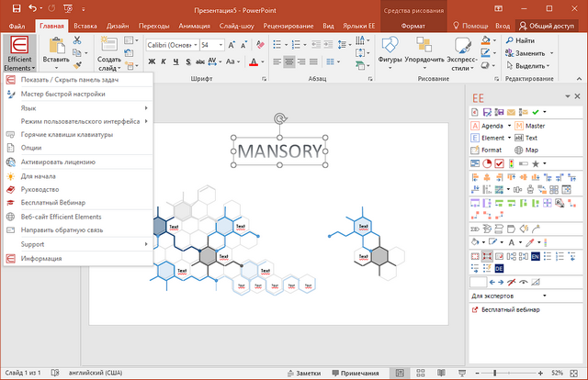The width and height of the screenshot is (588, 380).
Task: Click the Efficient Elements ribbon button
Action: 18,55
